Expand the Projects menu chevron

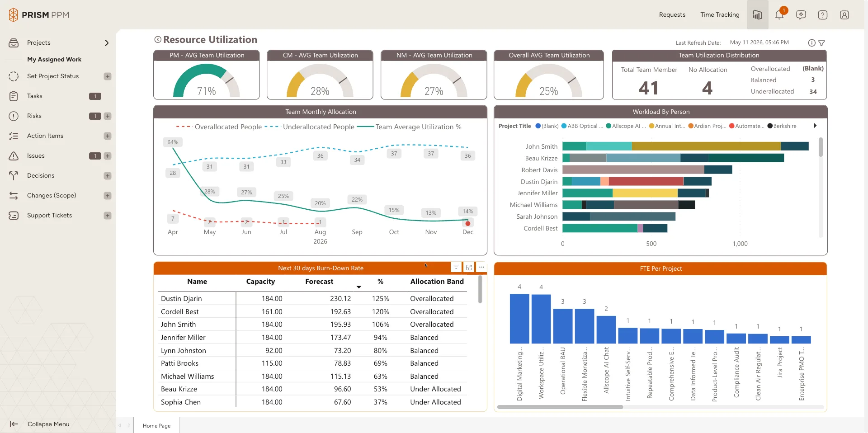pyautogui.click(x=107, y=43)
